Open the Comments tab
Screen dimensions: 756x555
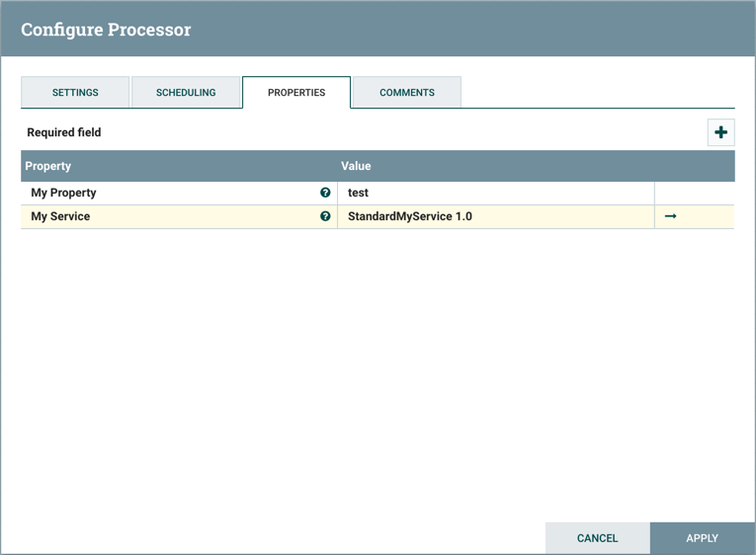tap(407, 92)
